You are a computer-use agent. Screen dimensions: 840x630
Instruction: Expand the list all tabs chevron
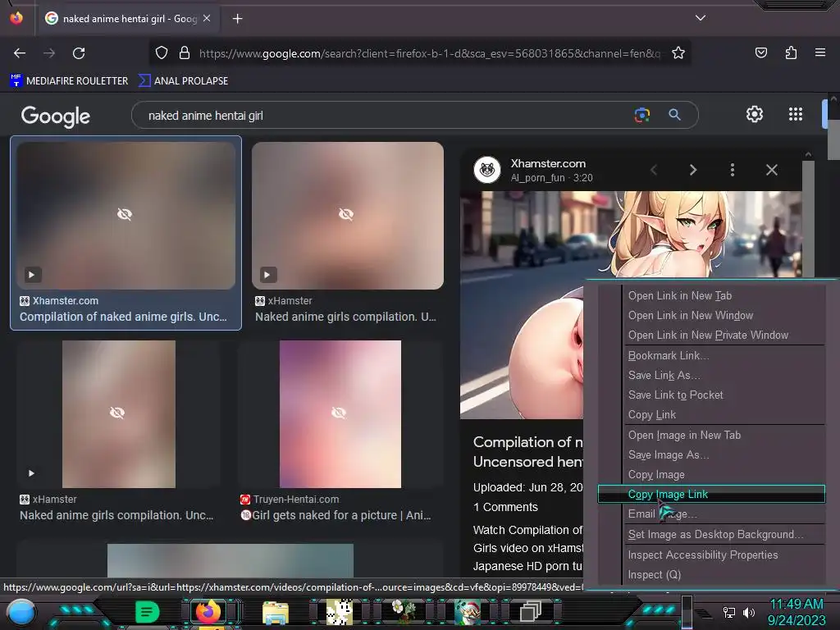[x=701, y=18]
